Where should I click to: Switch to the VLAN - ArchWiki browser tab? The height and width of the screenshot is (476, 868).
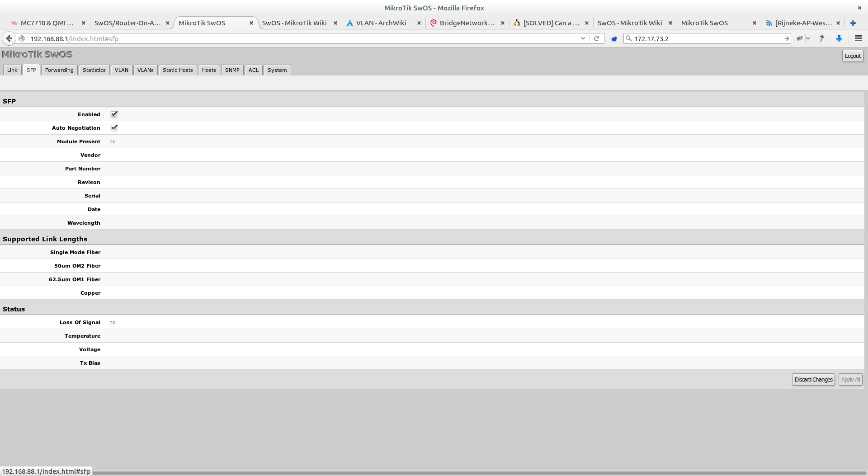[381, 23]
